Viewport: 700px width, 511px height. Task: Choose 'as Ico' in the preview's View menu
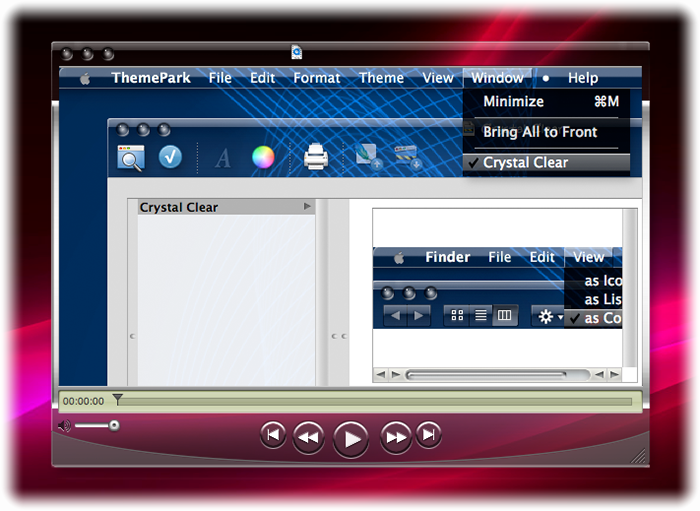593,281
